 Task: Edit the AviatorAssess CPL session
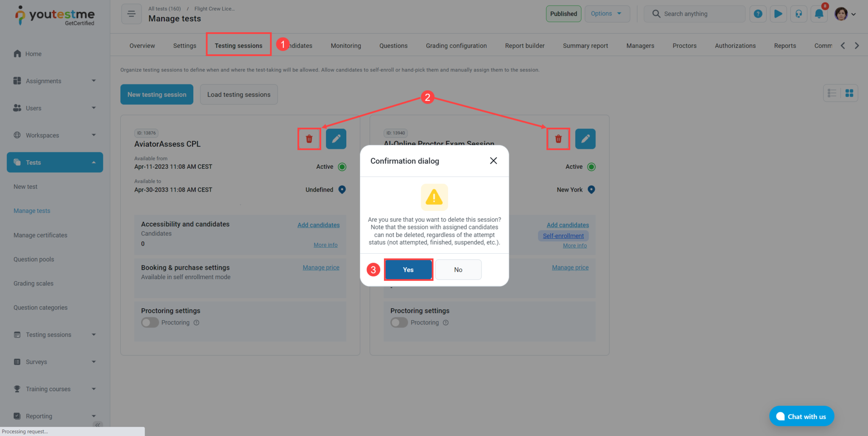pos(336,139)
